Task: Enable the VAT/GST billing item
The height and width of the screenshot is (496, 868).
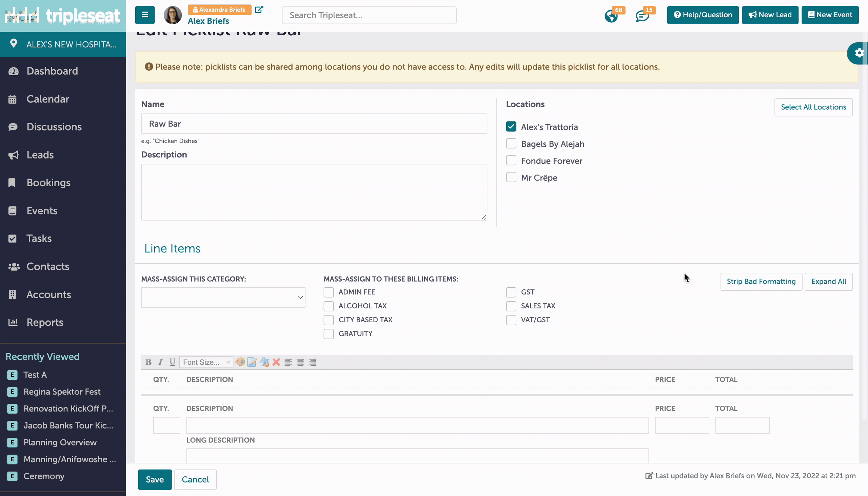Action: [511, 320]
